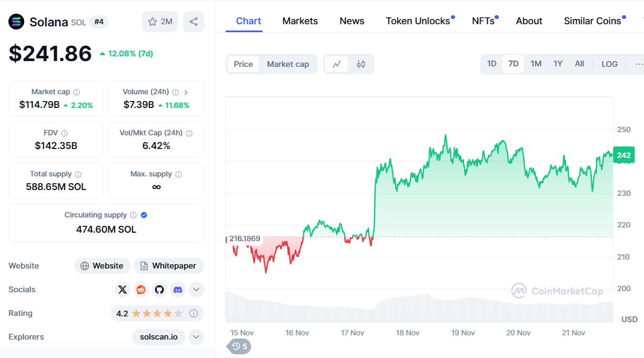Click the Market cap info icon

pos(77,92)
